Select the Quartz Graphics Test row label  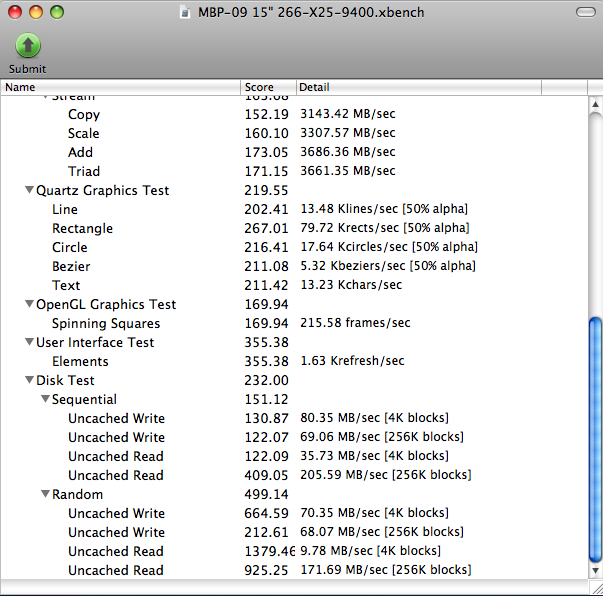[x=102, y=190]
